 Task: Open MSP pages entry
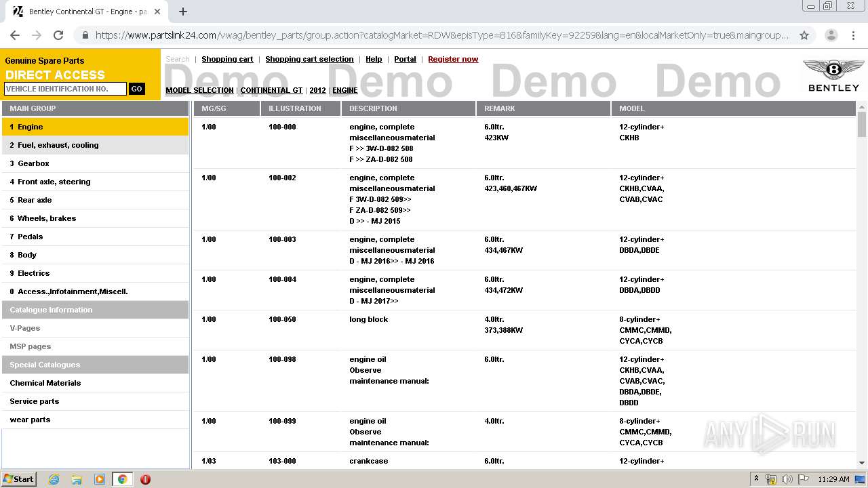(x=95, y=346)
